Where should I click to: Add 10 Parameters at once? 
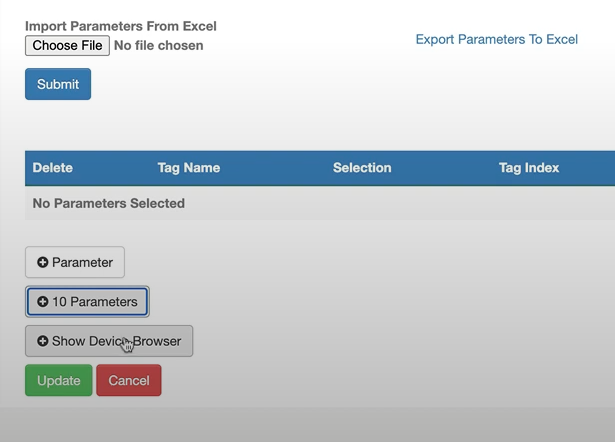87,301
